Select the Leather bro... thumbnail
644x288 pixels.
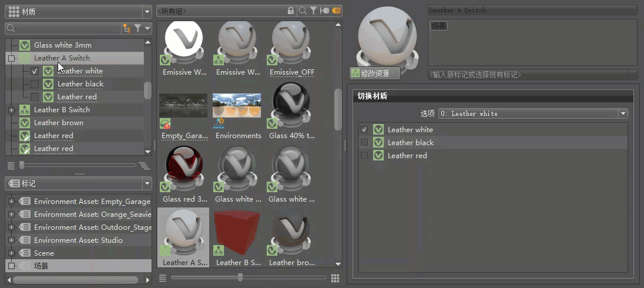click(x=291, y=237)
